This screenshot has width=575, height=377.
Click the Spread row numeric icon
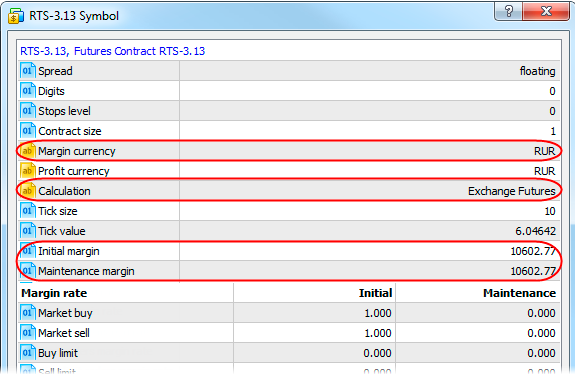click(x=28, y=71)
